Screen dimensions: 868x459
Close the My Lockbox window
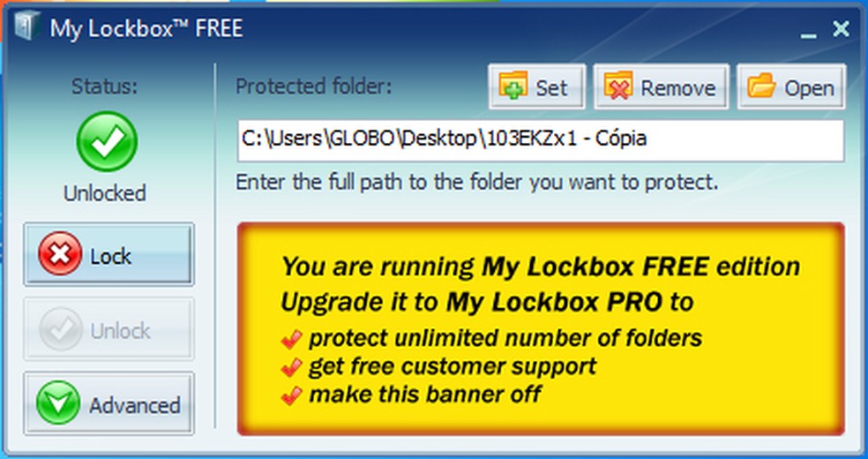tap(841, 29)
